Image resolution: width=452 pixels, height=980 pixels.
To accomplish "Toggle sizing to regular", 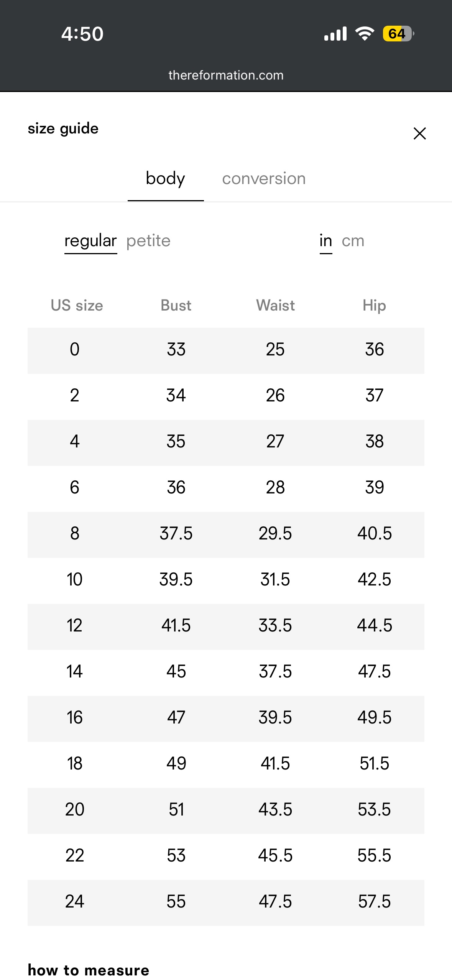I will (x=90, y=241).
